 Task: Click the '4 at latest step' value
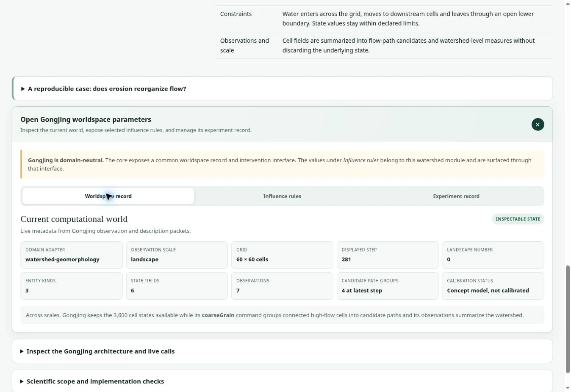(362, 290)
